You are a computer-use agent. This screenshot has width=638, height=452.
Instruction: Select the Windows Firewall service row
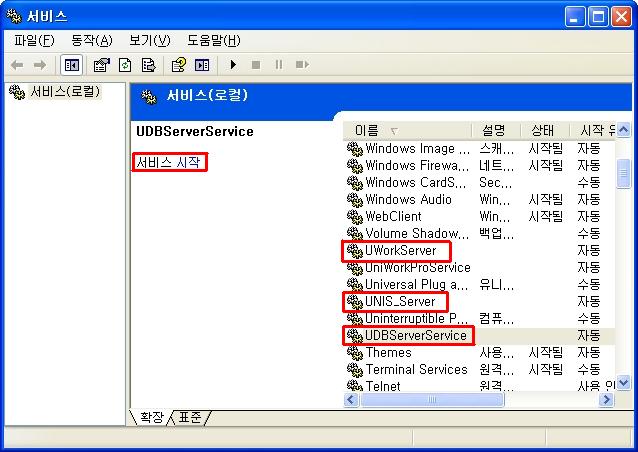point(480,166)
